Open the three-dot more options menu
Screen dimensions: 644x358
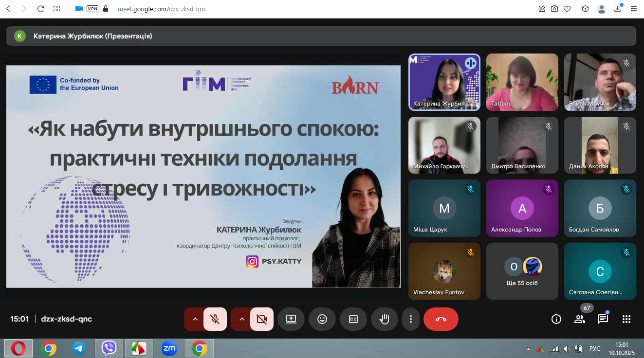(x=411, y=319)
